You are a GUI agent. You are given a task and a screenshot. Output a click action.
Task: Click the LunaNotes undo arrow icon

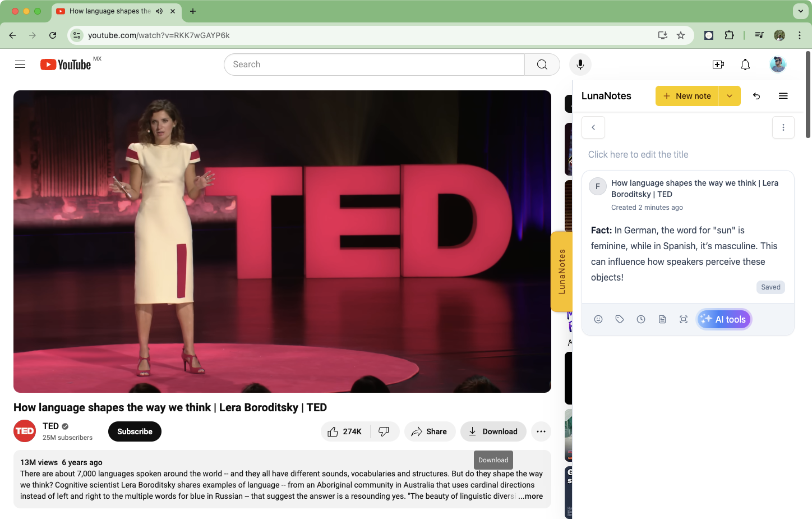756,96
